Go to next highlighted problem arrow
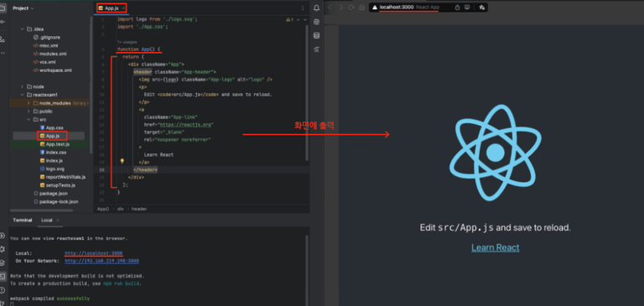Viewport: 644px width, 306px height. [x=304, y=19]
